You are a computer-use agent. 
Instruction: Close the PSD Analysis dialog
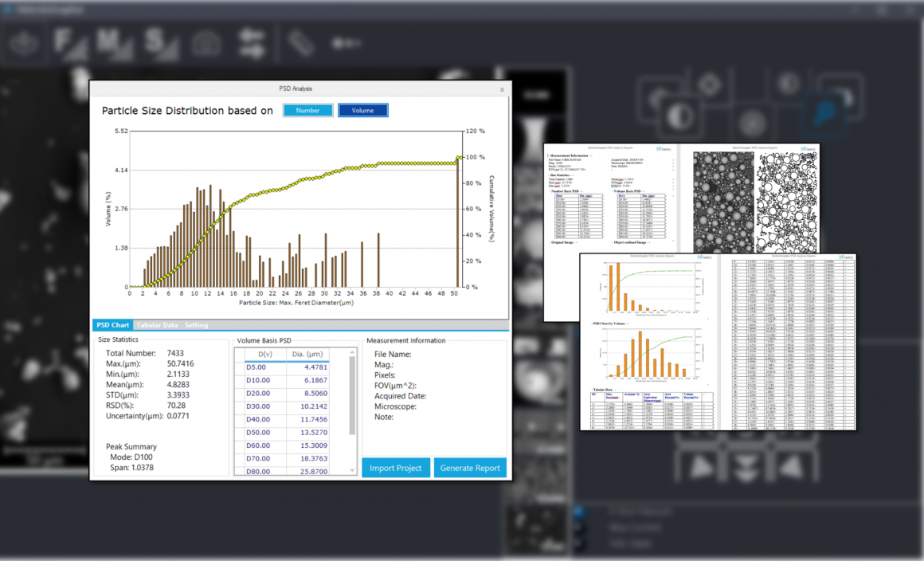coord(502,89)
